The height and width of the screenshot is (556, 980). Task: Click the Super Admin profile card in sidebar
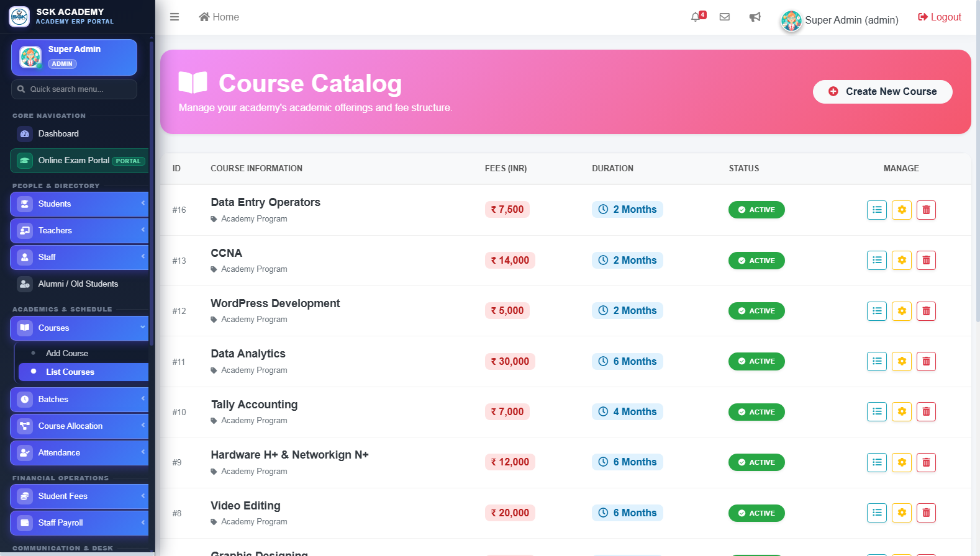click(74, 57)
